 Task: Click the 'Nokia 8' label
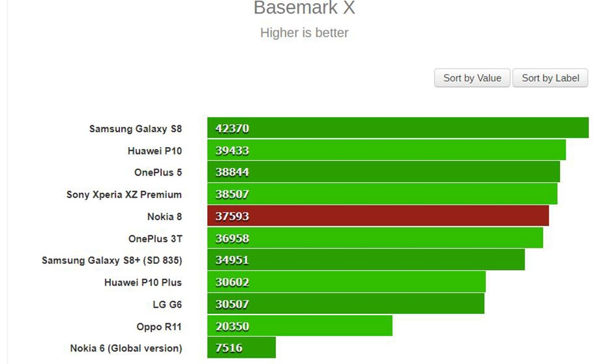pos(165,216)
